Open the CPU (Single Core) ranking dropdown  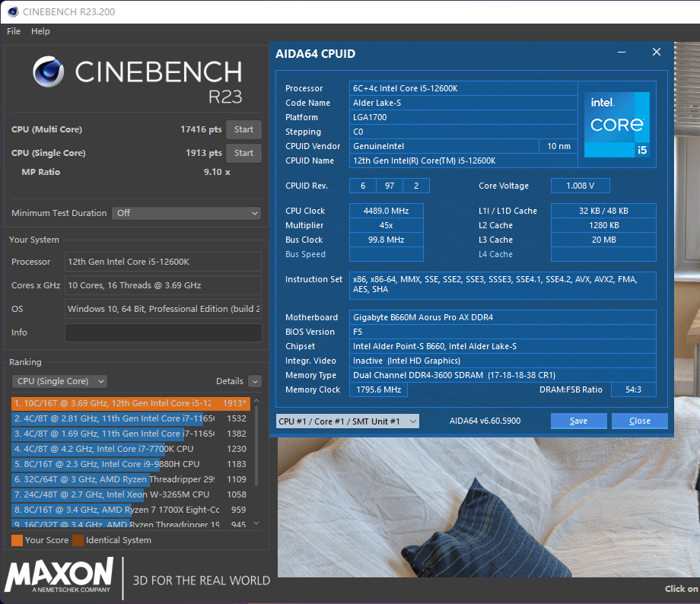(x=59, y=381)
